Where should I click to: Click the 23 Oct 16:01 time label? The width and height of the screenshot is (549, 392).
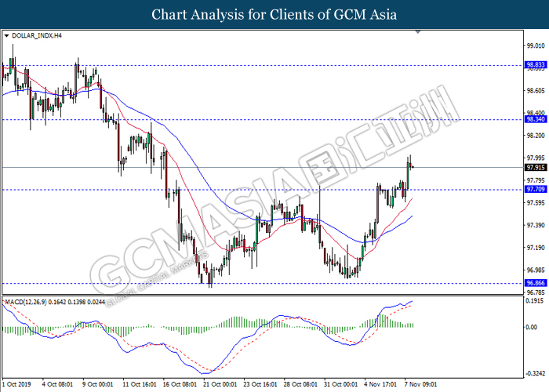260,384
